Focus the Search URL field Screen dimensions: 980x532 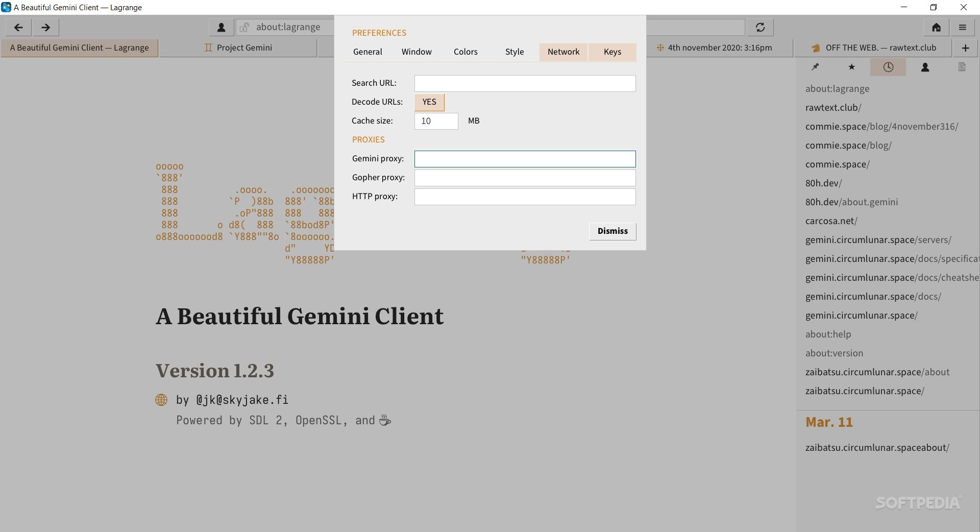(x=525, y=83)
